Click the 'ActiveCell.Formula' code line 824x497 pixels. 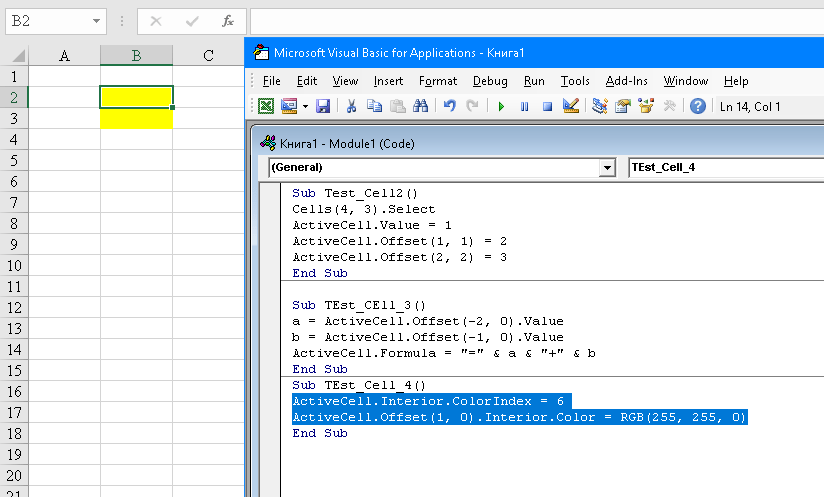[x=444, y=353]
